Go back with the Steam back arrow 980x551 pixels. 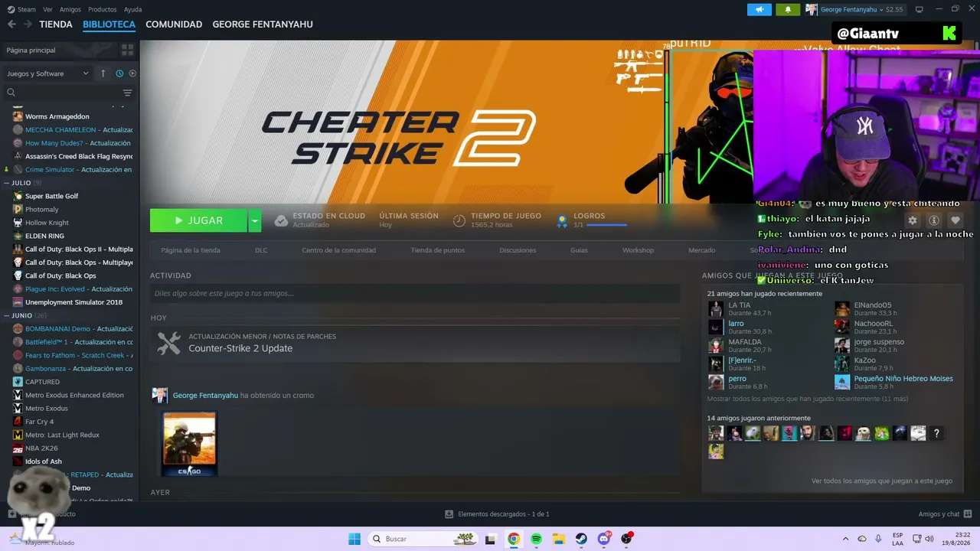(11, 24)
